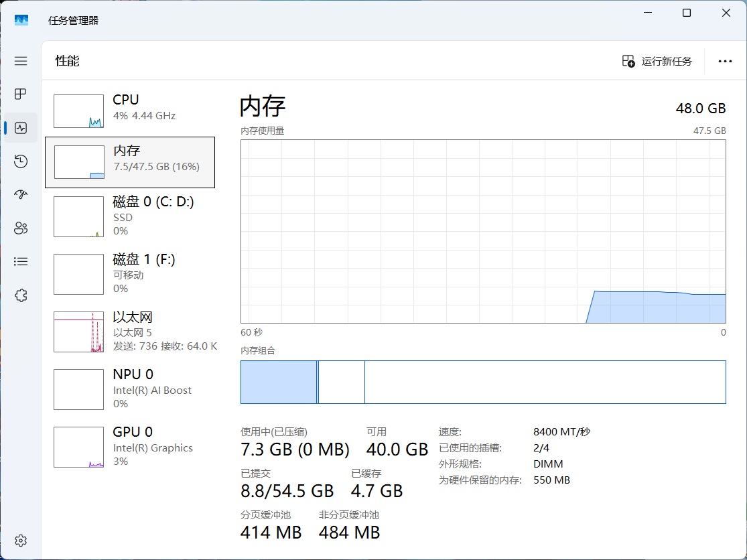
Task: Click the 7.3 GB (0 MB) in-use value
Action: pyautogui.click(x=295, y=449)
